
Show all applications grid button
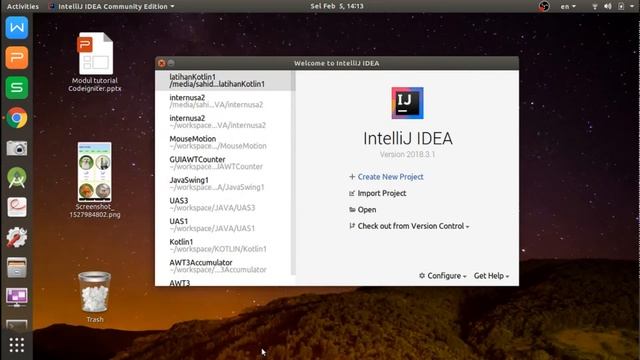[17, 345]
